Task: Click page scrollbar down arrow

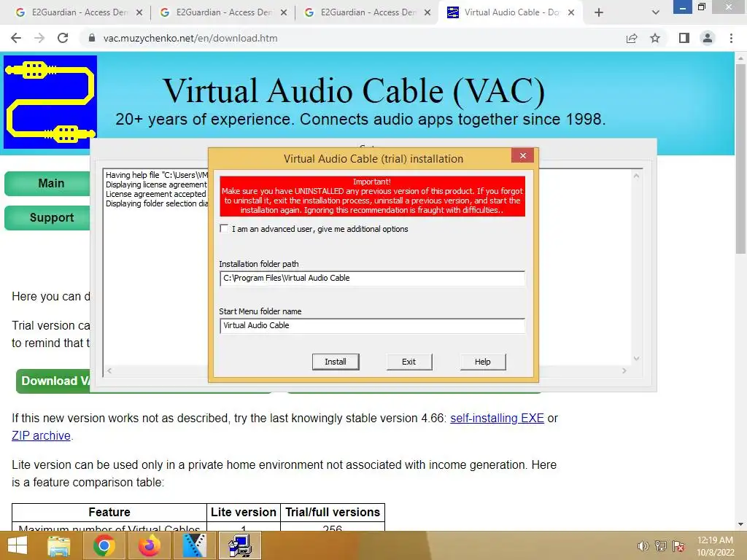Action: [741, 524]
